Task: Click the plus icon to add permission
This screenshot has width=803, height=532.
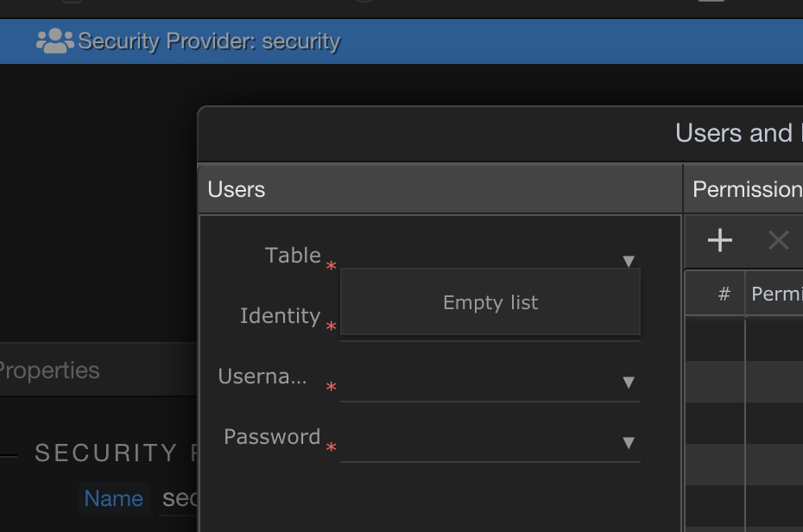Action: [720, 240]
